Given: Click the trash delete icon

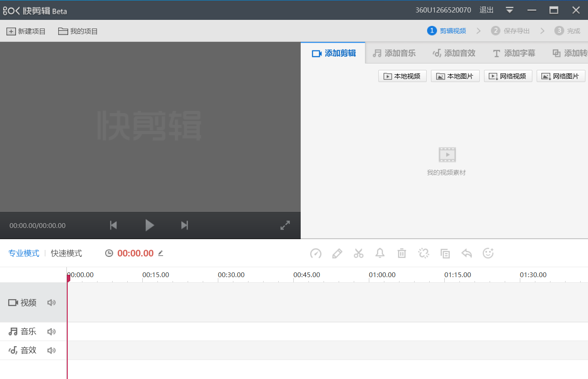Looking at the screenshot, I should pos(402,253).
